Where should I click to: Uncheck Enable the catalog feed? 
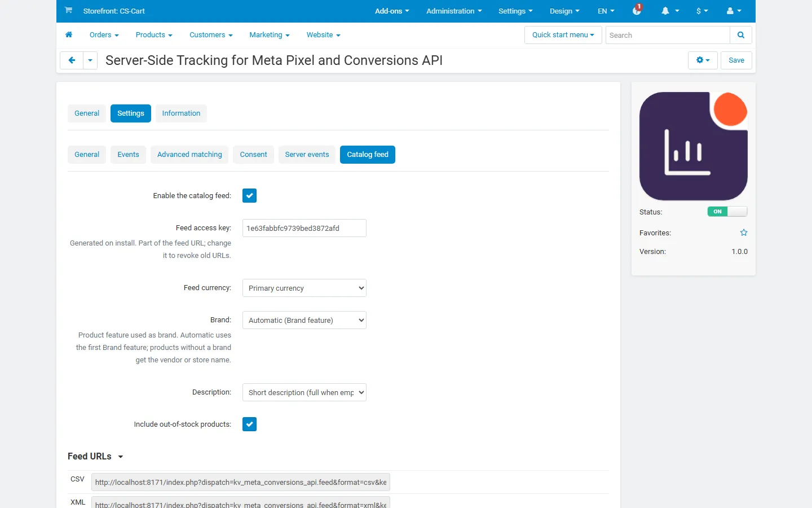pos(249,195)
